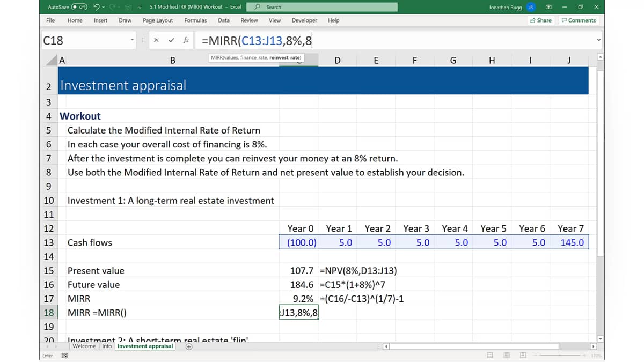
Task: Select column G header
Action: coord(453,61)
